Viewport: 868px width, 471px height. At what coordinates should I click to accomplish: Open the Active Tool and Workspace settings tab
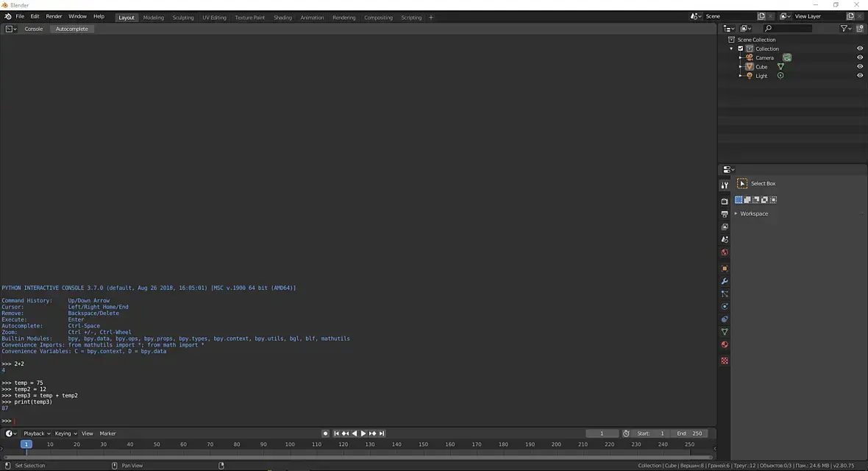pyautogui.click(x=725, y=185)
